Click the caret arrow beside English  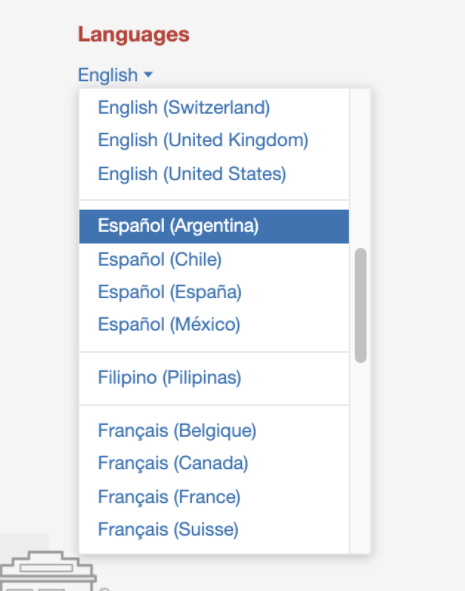[x=148, y=75]
